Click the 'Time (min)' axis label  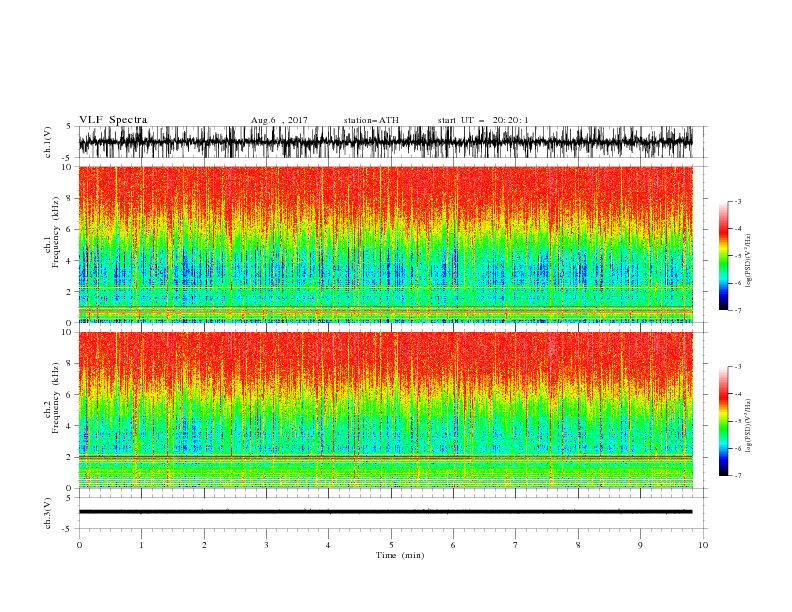click(400, 555)
